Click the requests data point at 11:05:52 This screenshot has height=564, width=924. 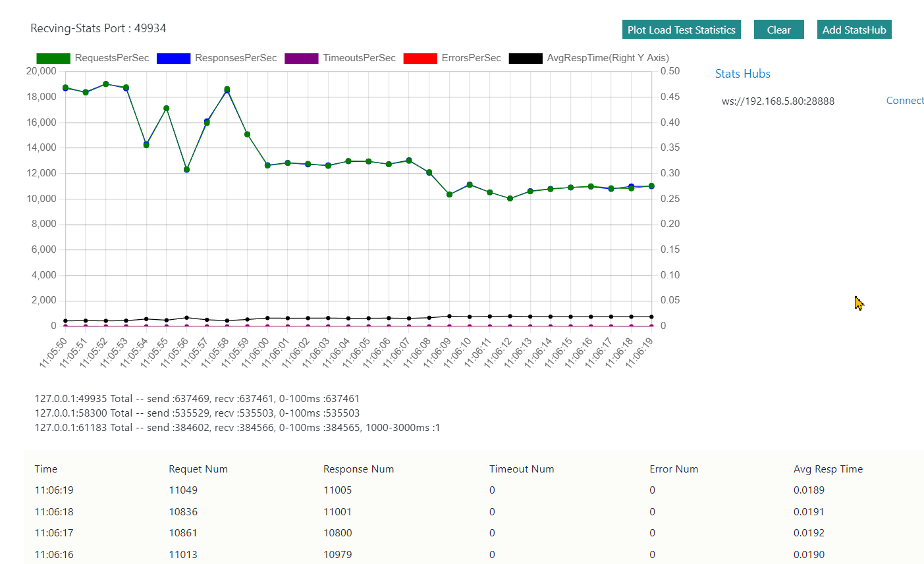click(x=106, y=84)
